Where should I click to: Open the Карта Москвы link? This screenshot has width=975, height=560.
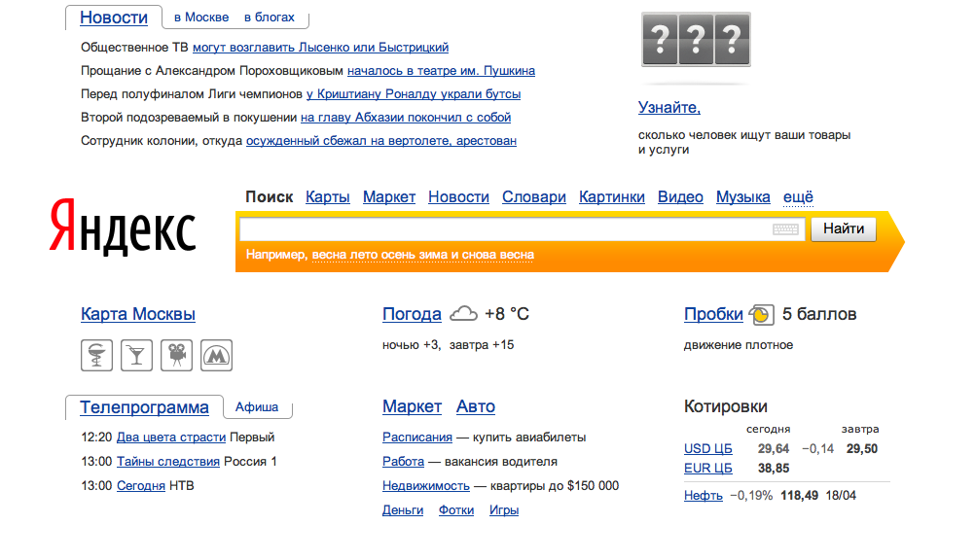138,314
